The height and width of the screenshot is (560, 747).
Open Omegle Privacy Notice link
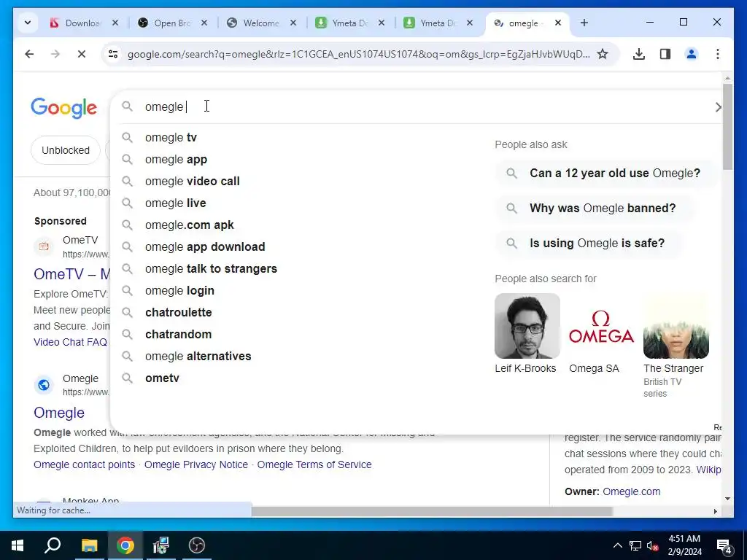(x=196, y=464)
